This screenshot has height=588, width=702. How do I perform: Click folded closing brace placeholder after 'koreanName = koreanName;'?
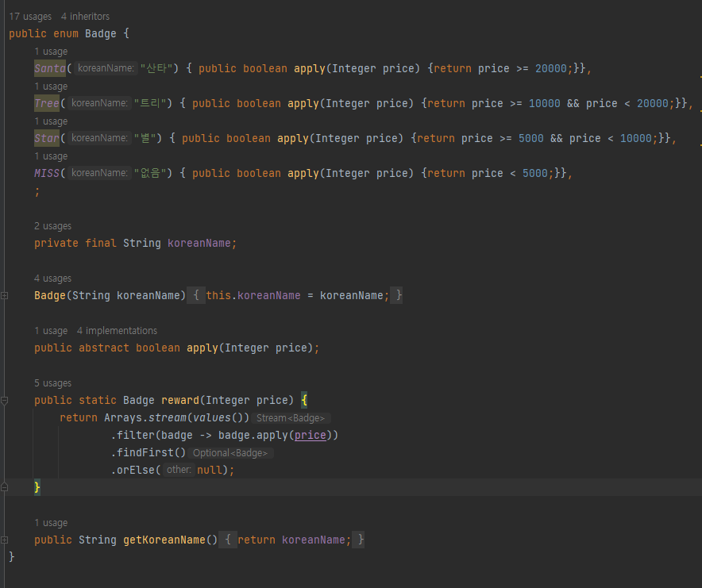pos(397,295)
